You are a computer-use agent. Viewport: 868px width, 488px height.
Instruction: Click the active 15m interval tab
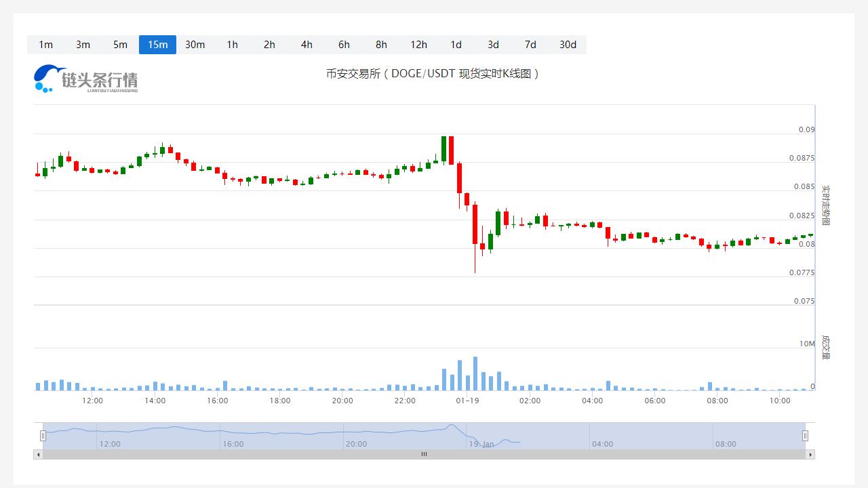click(x=157, y=45)
